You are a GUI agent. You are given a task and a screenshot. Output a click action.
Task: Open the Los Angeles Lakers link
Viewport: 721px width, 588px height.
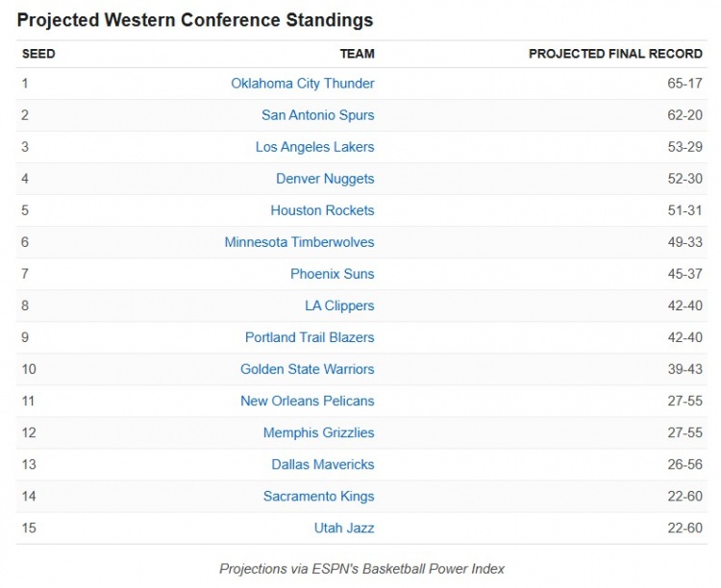[314, 147]
